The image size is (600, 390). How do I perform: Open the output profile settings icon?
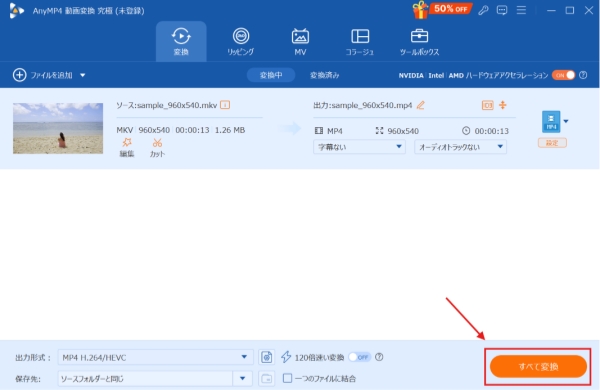(267, 357)
